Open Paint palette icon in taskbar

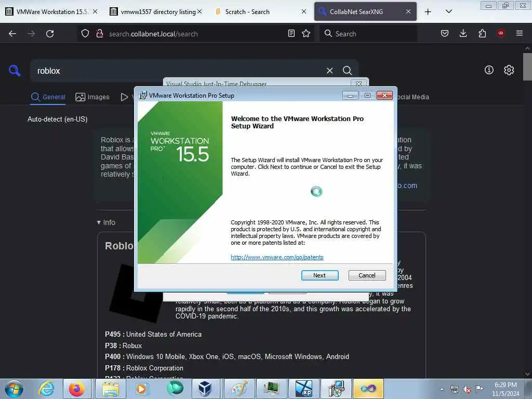tap(239, 389)
